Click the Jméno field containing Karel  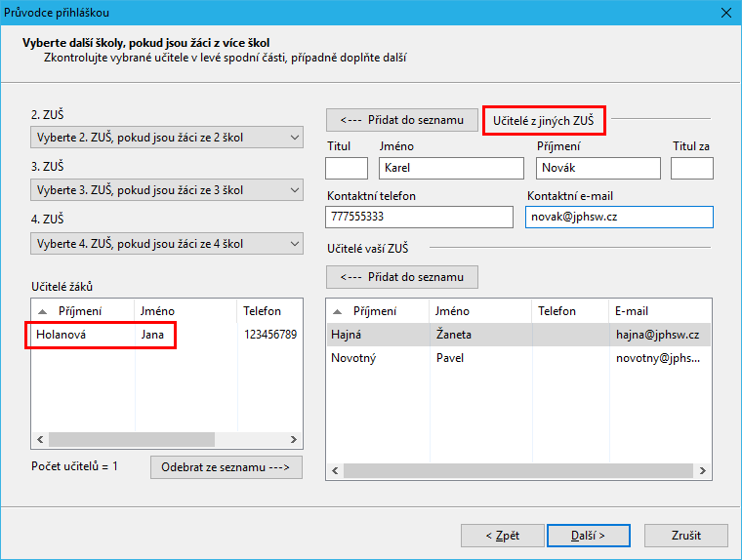point(450,168)
